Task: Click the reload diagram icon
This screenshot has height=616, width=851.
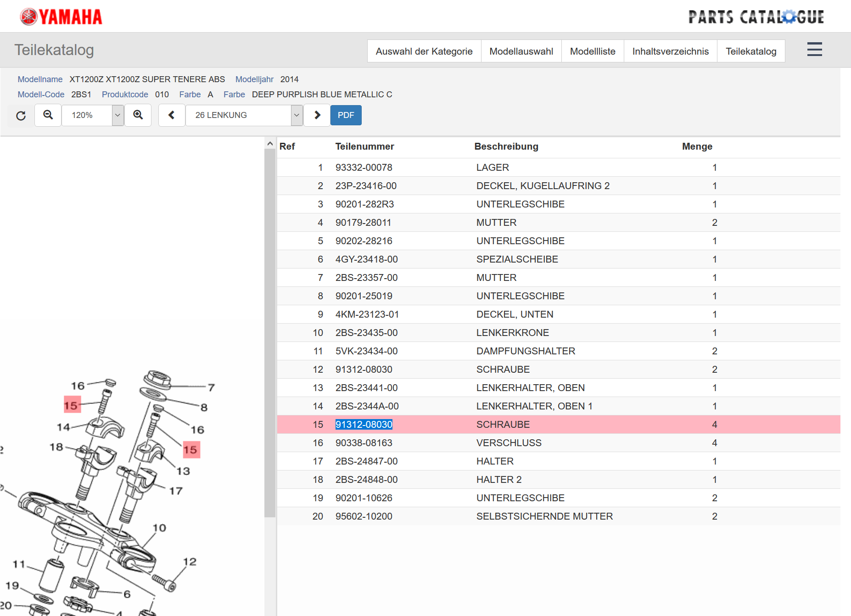Action: pyautogui.click(x=21, y=116)
